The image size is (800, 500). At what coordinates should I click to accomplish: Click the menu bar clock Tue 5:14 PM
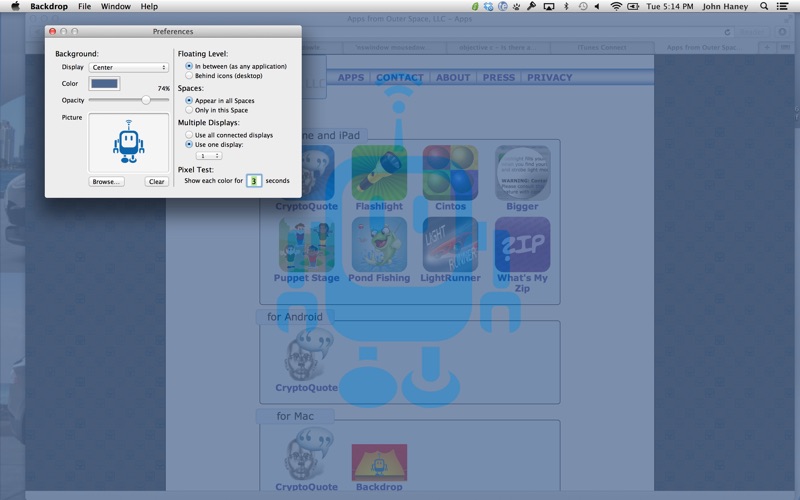tap(669, 6)
